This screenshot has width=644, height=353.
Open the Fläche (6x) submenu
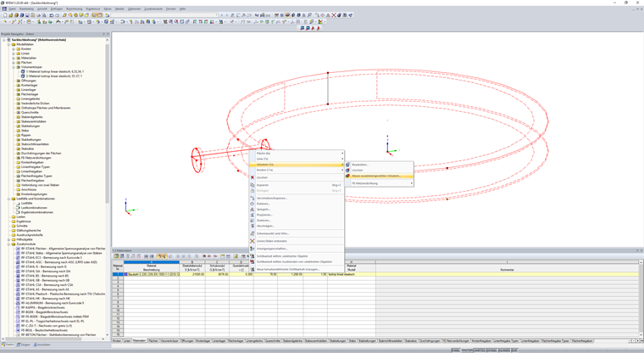click(297, 153)
